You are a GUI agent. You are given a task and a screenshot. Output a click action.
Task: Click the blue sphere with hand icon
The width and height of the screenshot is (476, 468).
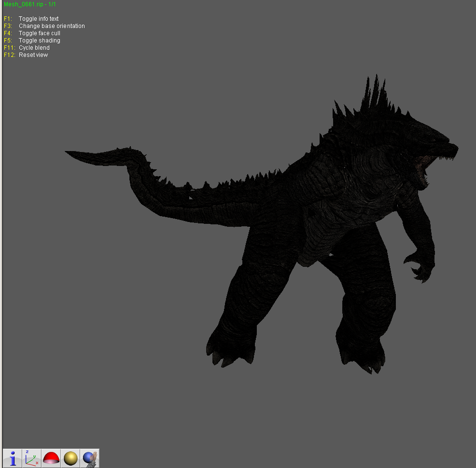[90, 458]
